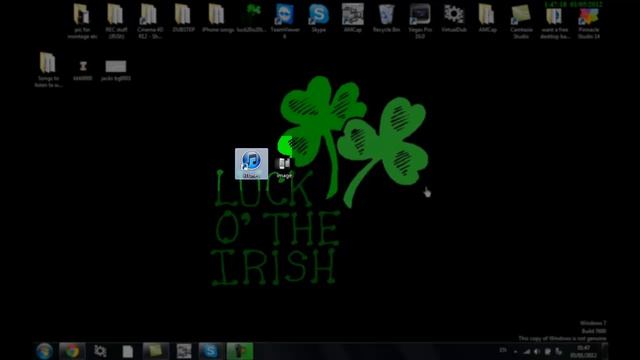Select the iPhone songs folder
Screen dimensions: 640x360
217,18
